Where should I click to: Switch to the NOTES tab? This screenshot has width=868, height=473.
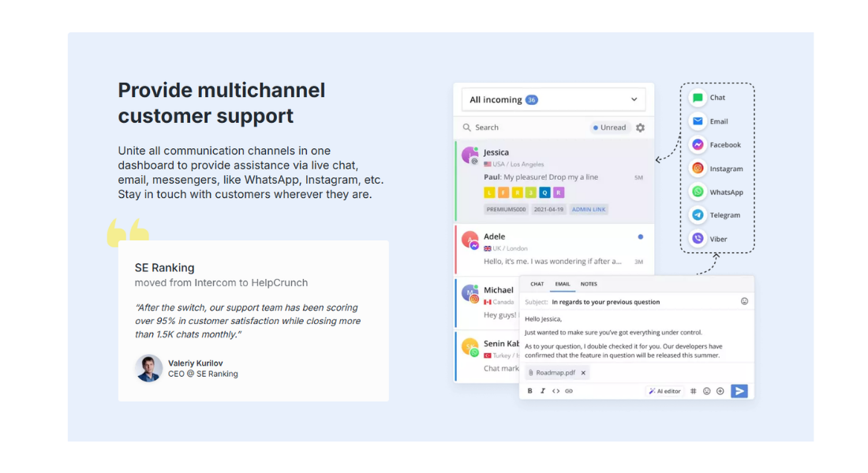pyautogui.click(x=589, y=284)
